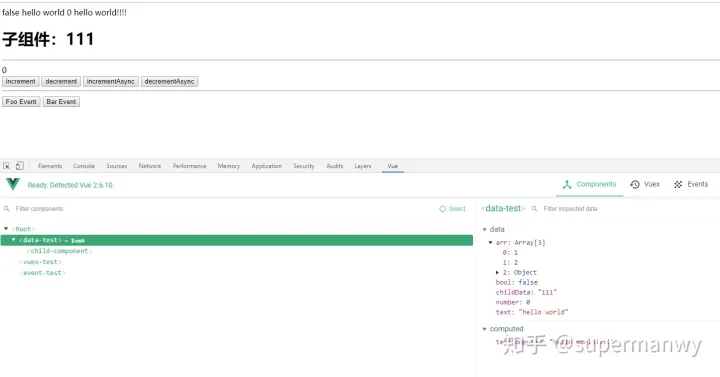The image size is (720, 377).
Task: Click the increment button
Action: click(x=21, y=82)
